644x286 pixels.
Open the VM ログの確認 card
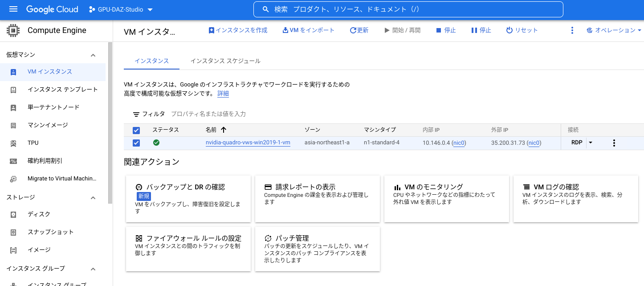coord(576,199)
